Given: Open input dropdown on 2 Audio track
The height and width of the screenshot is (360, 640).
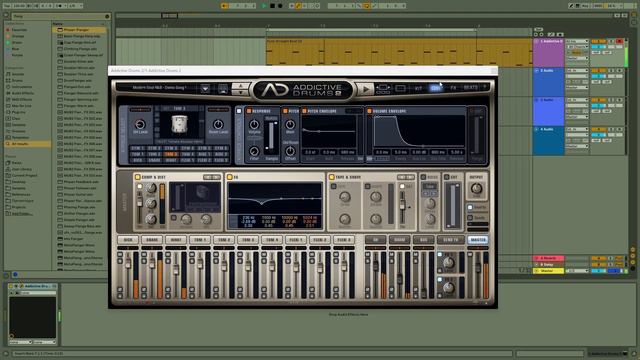Looking at the screenshot, I should click(x=577, y=71).
